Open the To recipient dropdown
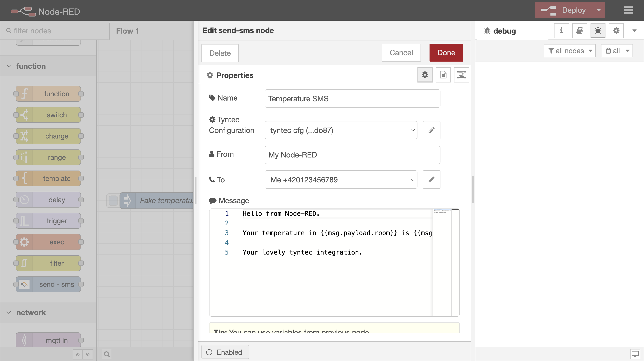Screen dimensions: 644x361 tap(341, 180)
